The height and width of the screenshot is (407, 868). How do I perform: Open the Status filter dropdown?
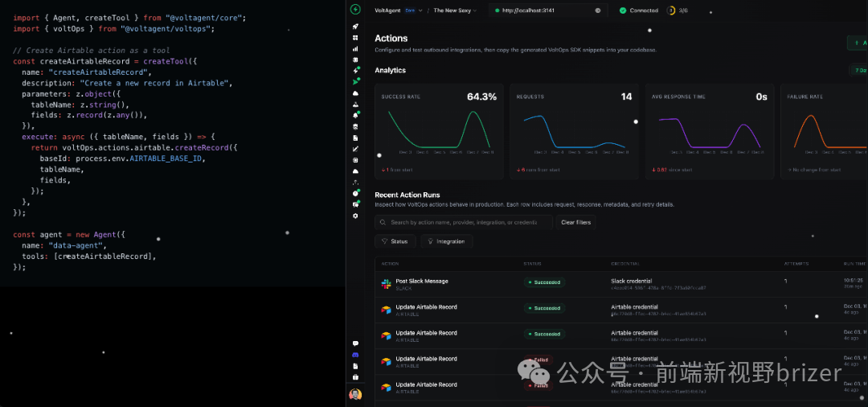[395, 241]
